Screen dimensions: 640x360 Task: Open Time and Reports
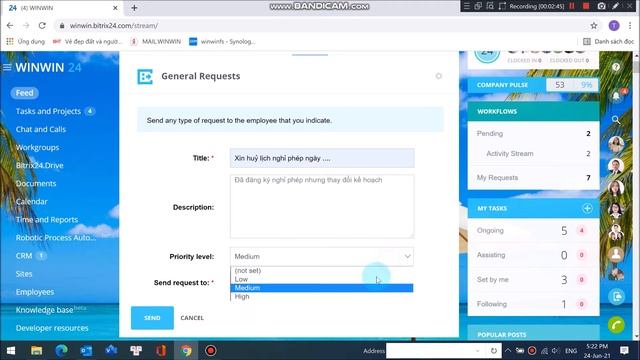coord(47,220)
